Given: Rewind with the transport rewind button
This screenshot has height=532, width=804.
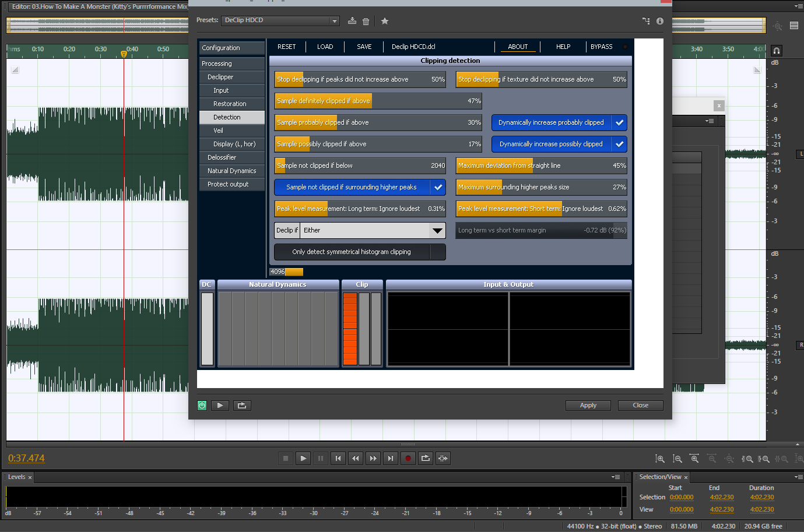Looking at the screenshot, I should 356,459.
